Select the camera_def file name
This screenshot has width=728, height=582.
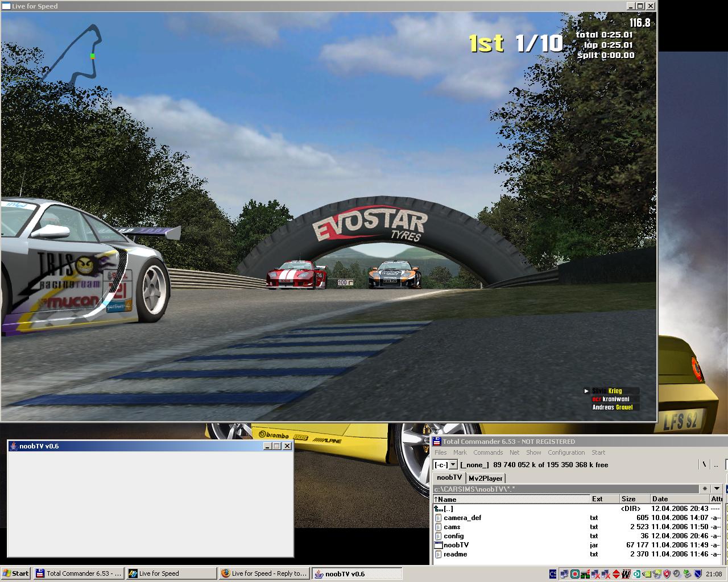click(462, 518)
